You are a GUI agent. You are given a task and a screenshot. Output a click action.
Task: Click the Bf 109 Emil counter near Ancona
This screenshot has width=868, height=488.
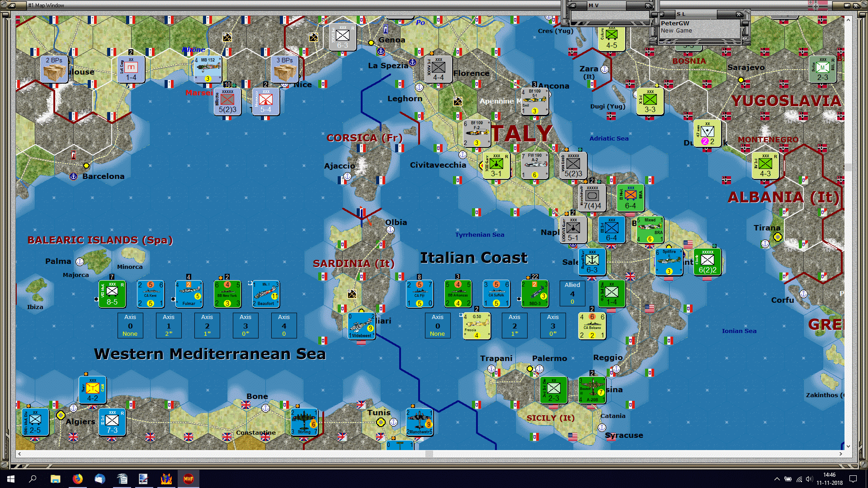point(534,102)
